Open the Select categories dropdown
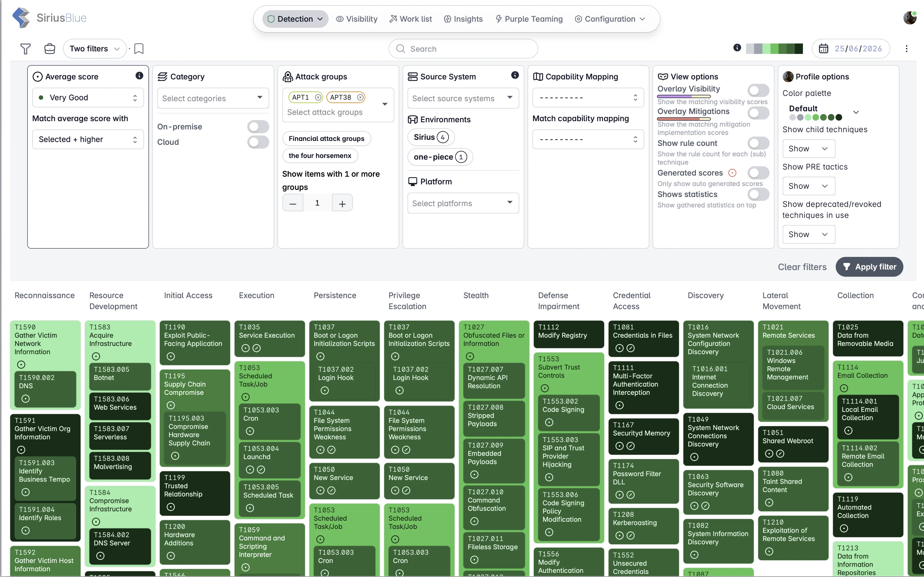The width and height of the screenshot is (924, 577). point(213,98)
